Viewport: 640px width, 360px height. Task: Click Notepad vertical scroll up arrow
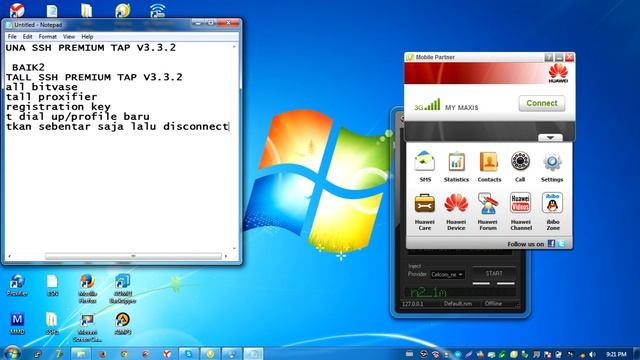point(234,47)
